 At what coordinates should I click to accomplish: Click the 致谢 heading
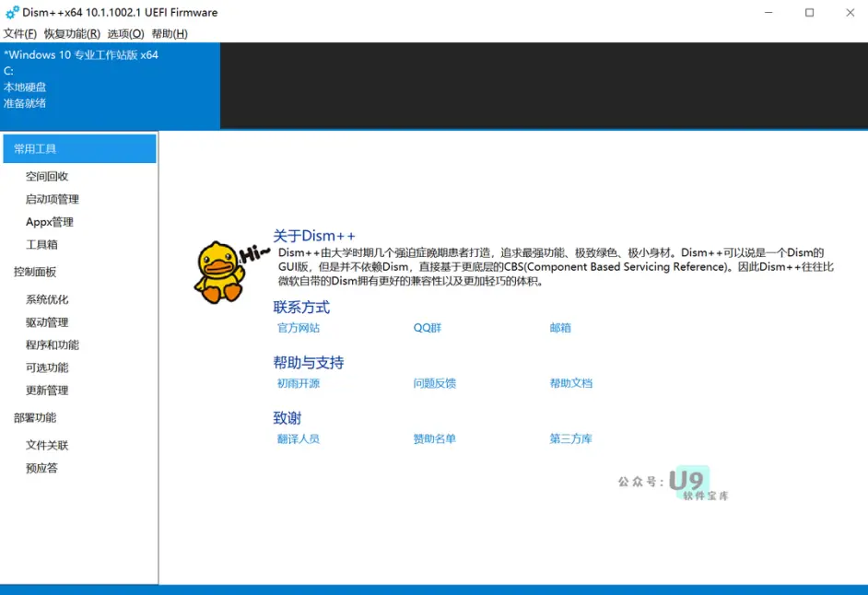point(287,418)
